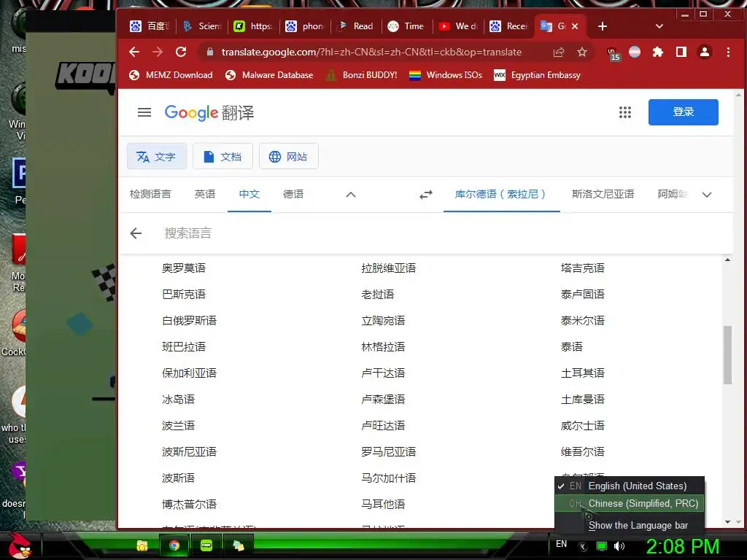Reload the Google Translate page
The image size is (747, 560).
tap(181, 52)
